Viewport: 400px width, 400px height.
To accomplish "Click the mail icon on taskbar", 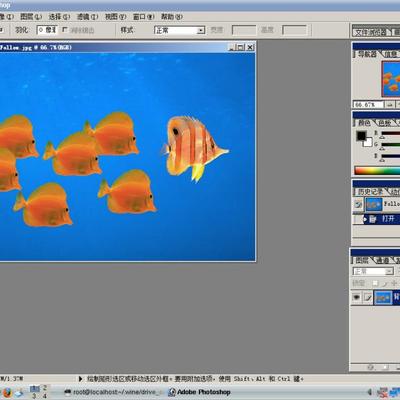I will 19,393.
